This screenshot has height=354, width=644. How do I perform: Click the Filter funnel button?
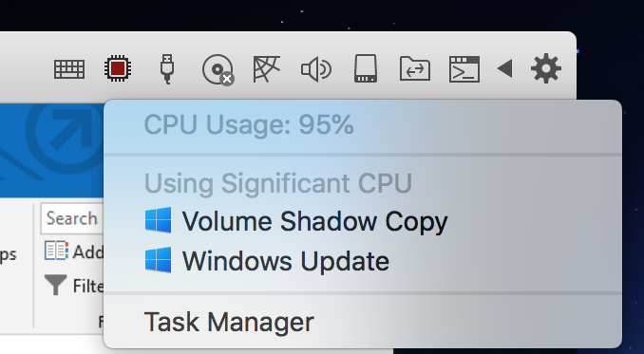pyautogui.click(x=74, y=286)
